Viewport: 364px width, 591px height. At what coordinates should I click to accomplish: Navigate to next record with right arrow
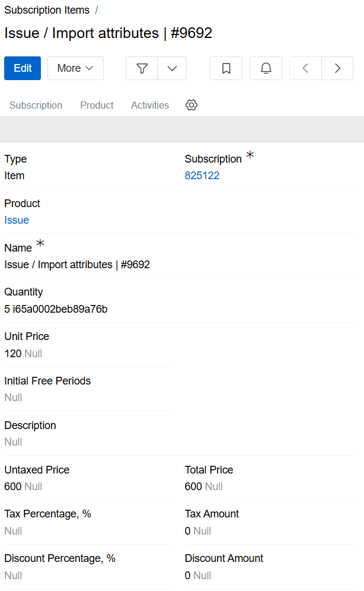337,68
